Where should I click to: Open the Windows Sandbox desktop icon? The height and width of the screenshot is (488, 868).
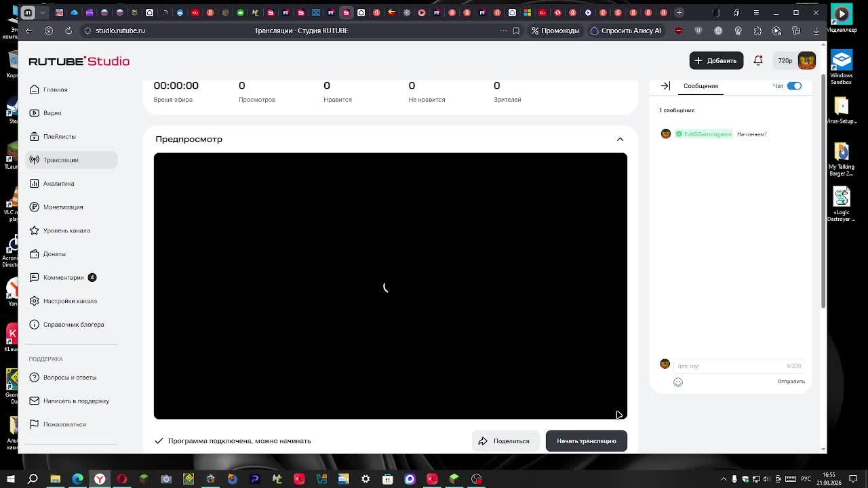point(842,68)
